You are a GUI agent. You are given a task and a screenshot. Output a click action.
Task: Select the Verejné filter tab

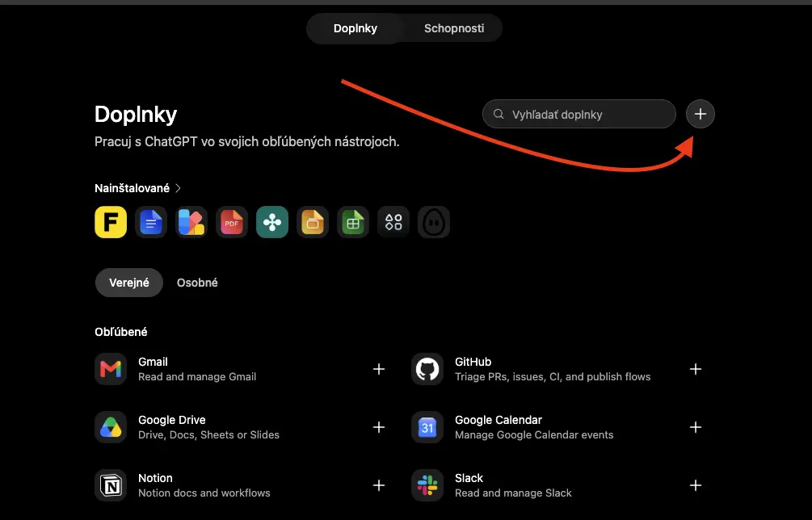(129, 283)
